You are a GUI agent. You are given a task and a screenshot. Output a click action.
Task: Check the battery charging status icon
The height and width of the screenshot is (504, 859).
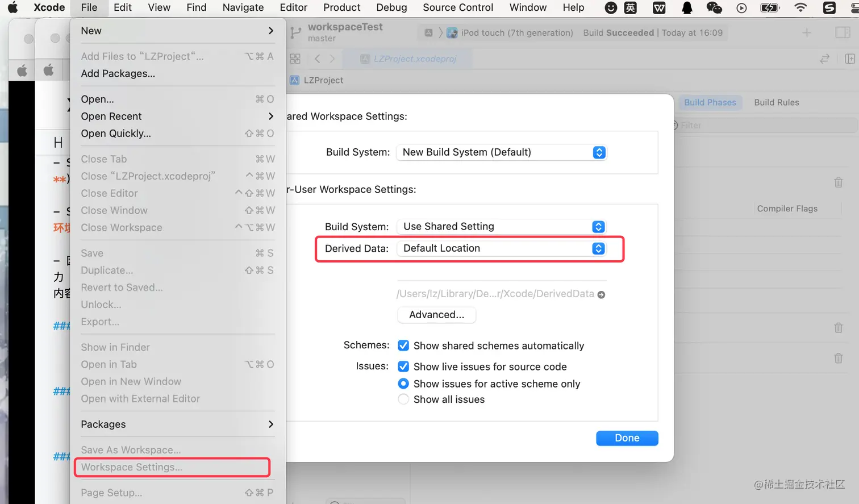(769, 7)
